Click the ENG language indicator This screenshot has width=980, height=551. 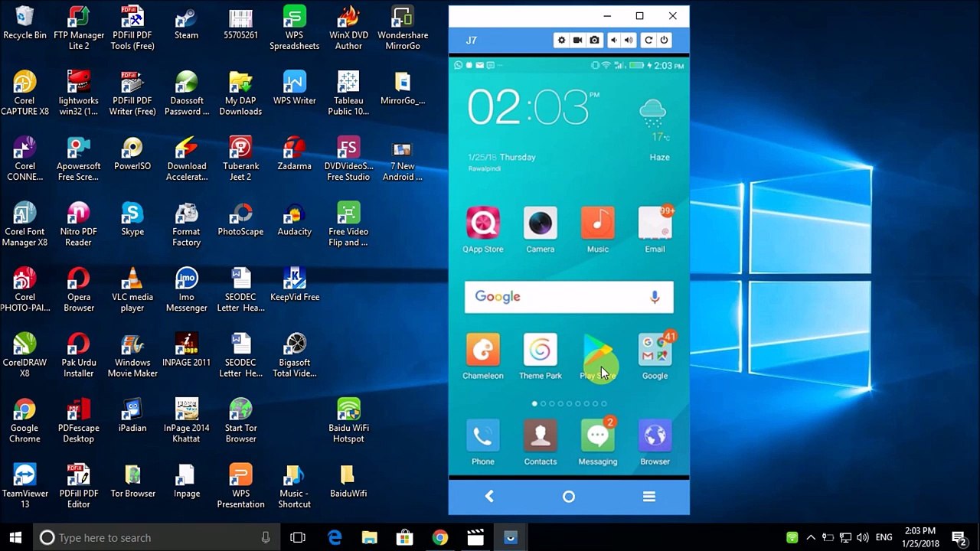tap(884, 538)
